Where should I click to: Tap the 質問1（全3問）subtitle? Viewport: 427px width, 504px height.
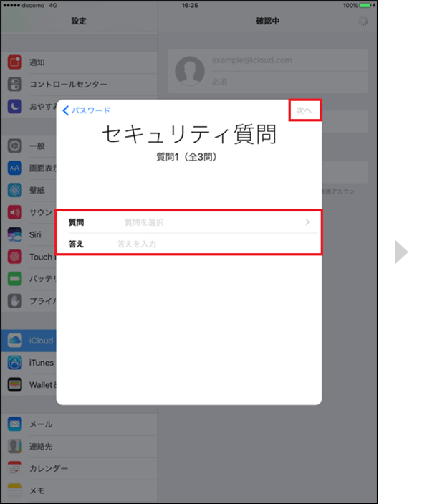coord(186,157)
